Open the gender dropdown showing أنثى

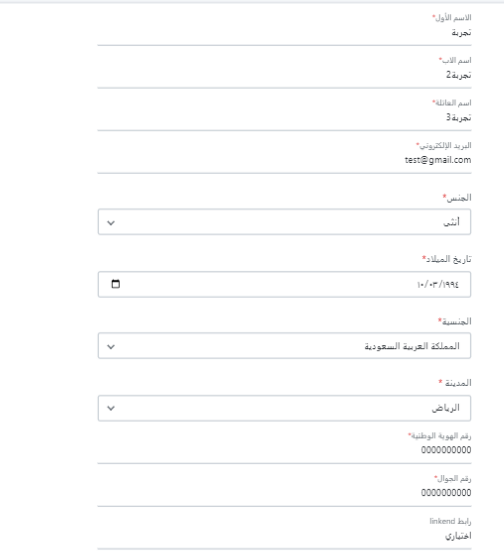click(284, 222)
